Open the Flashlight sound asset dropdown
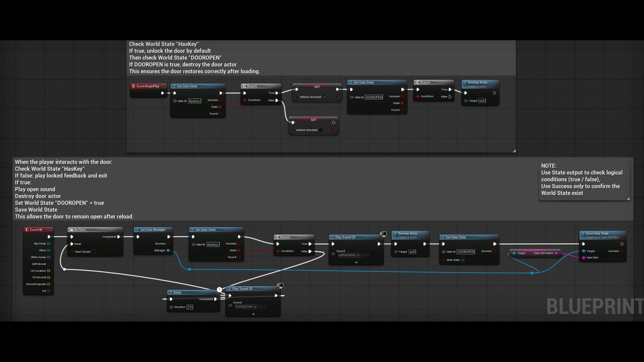This screenshot has height=362, width=644. coord(246,307)
